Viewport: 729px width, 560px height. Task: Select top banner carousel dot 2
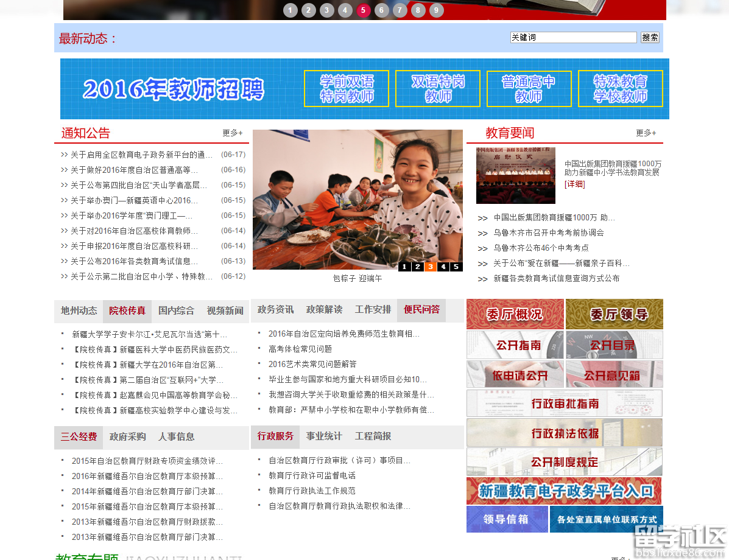309,10
